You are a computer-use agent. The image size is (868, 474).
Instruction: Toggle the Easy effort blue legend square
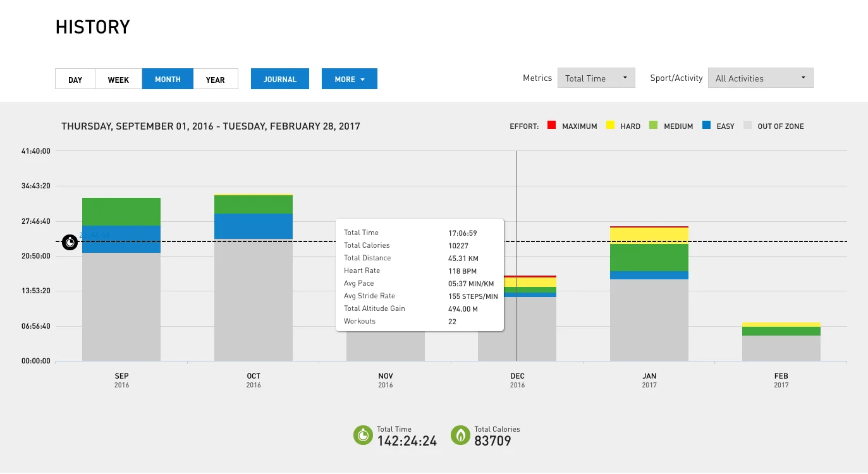pos(706,126)
